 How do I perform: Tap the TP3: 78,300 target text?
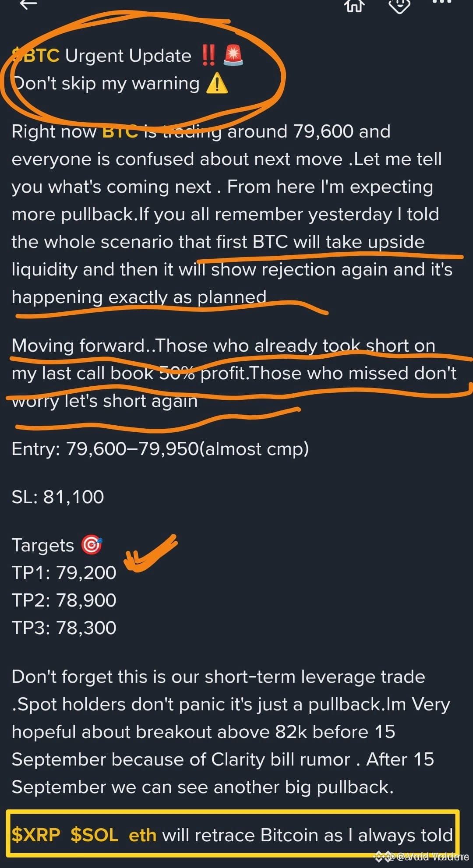pyautogui.click(x=64, y=628)
